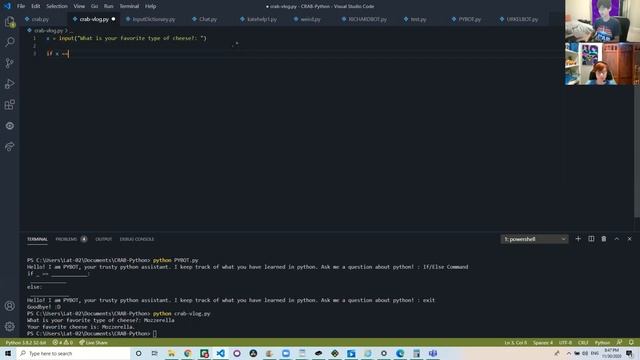Screen dimensions: 640x360
Task: Select the TERMINAL panel tab
Action: pos(37,239)
